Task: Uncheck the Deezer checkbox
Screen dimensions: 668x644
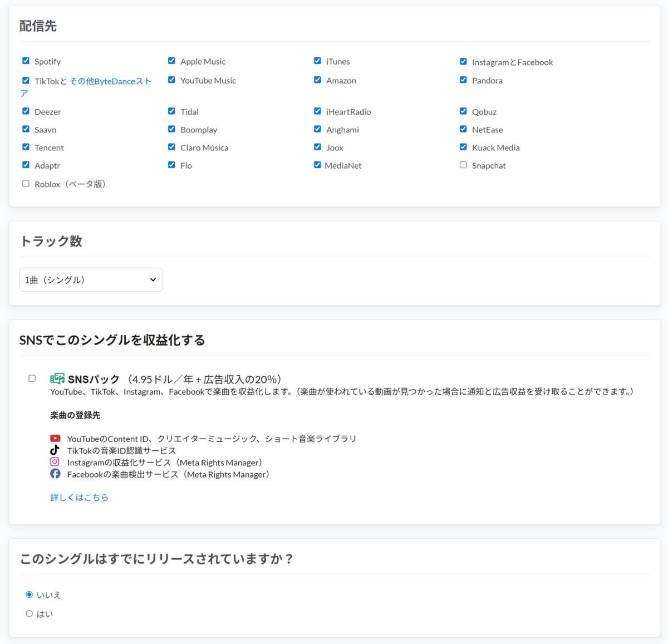Action: tap(26, 111)
